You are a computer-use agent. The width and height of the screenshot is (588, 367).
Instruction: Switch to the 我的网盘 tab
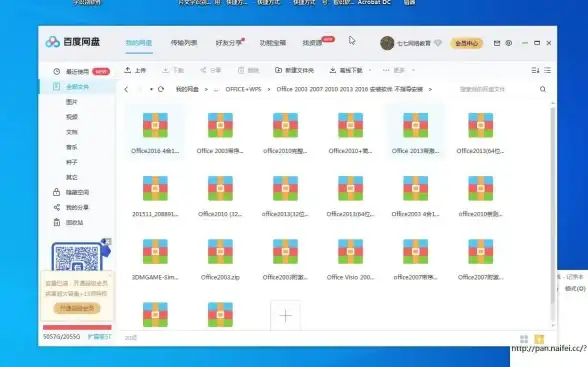click(138, 43)
